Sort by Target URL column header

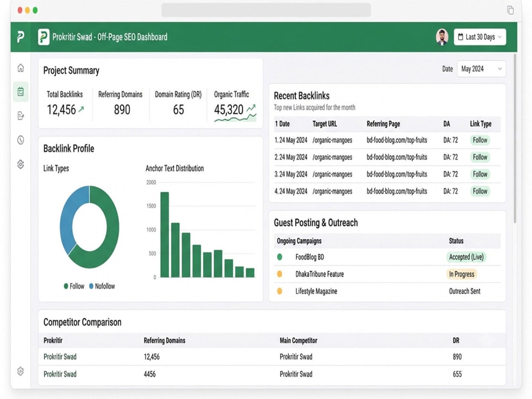[325, 124]
